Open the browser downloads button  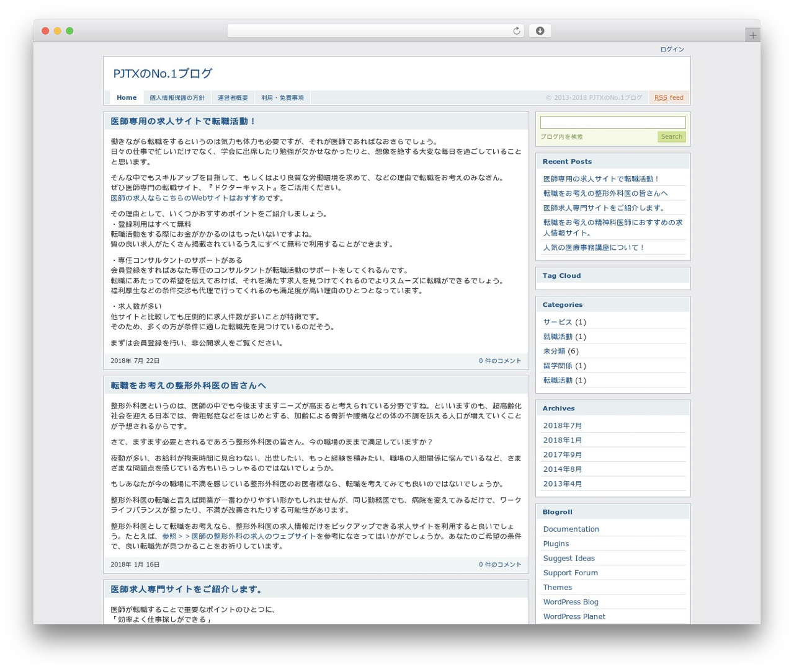(x=540, y=31)
